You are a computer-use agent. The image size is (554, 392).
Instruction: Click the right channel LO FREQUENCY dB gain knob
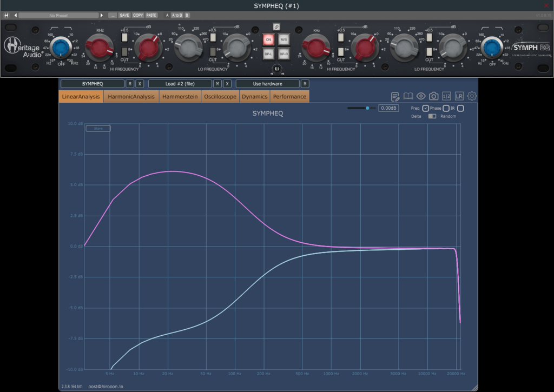[x=453, y=48]
